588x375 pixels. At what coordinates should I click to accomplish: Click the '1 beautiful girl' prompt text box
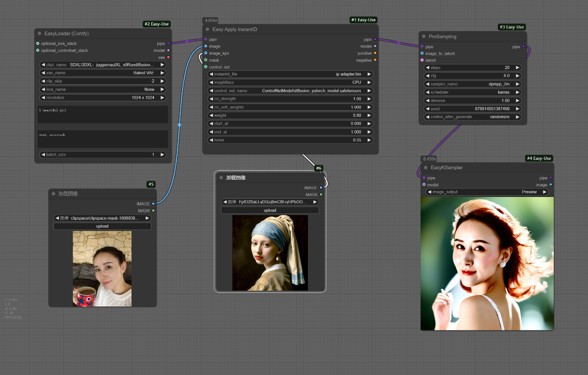point(102,114)
